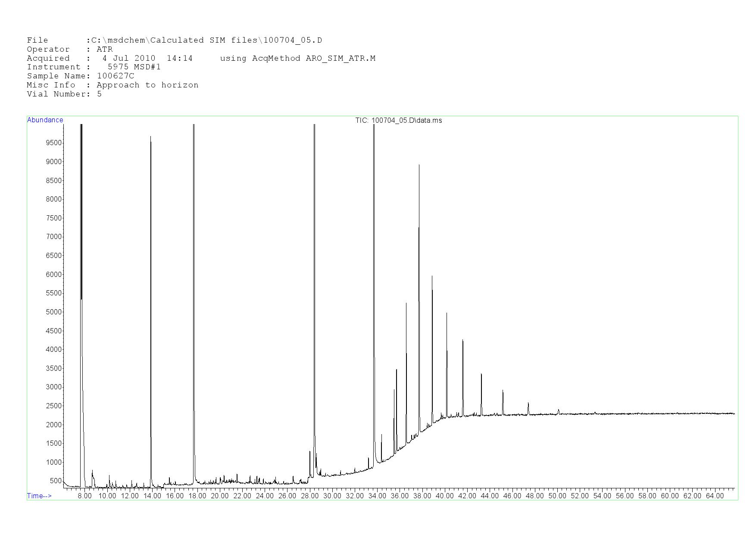Click the 30.00 time axis label

332,496
